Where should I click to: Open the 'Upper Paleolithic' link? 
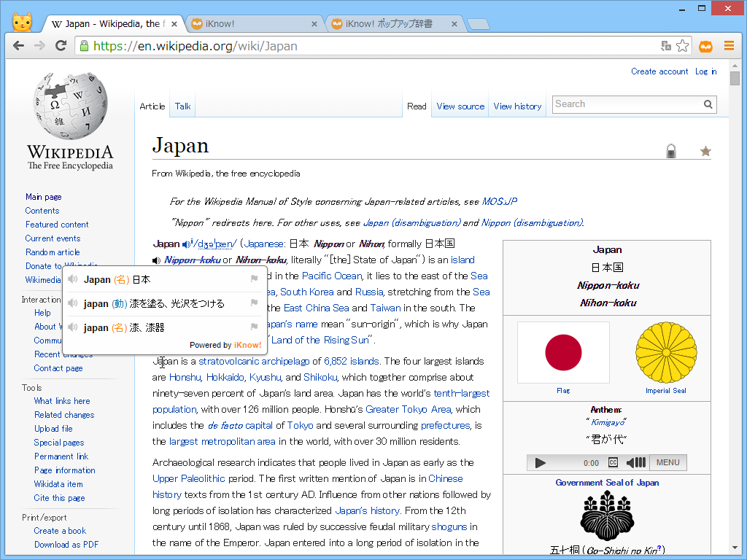(189, 478)
